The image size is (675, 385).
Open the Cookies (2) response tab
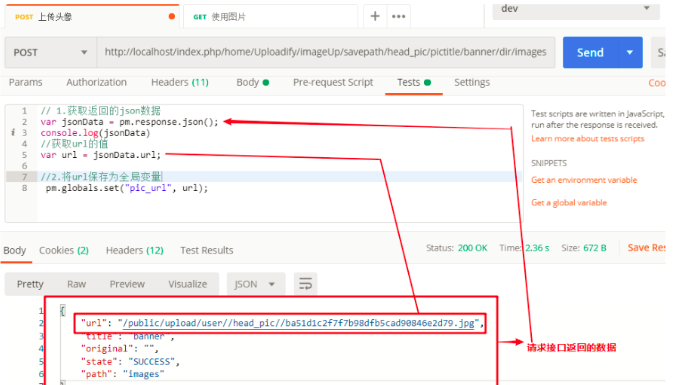64,250
